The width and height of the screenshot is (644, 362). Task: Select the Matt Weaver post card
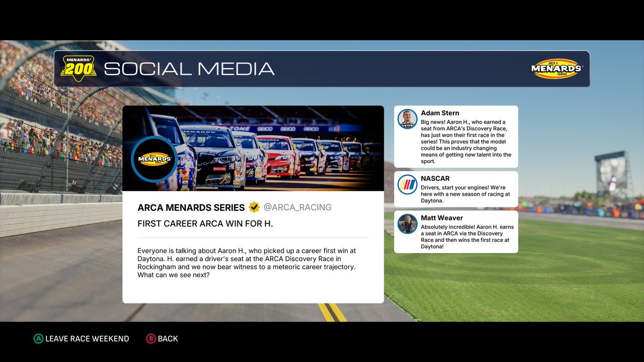pos(456,232)
